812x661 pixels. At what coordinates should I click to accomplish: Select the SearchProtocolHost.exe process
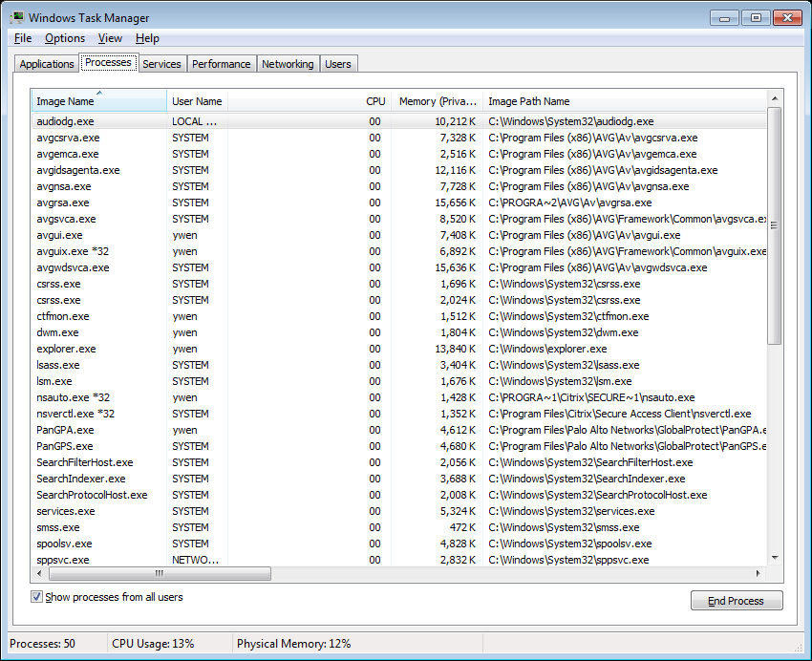coord(398,495)
